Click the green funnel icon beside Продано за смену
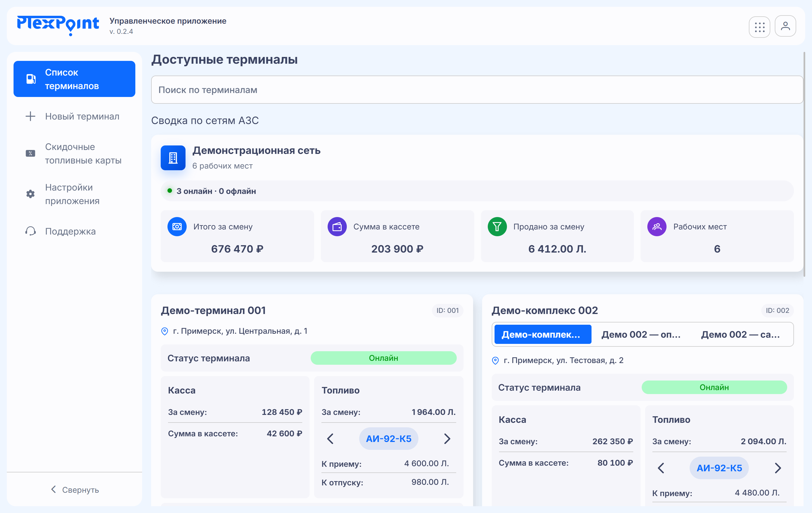The height and width of the screenshot is (513, 812). point(497,227)
